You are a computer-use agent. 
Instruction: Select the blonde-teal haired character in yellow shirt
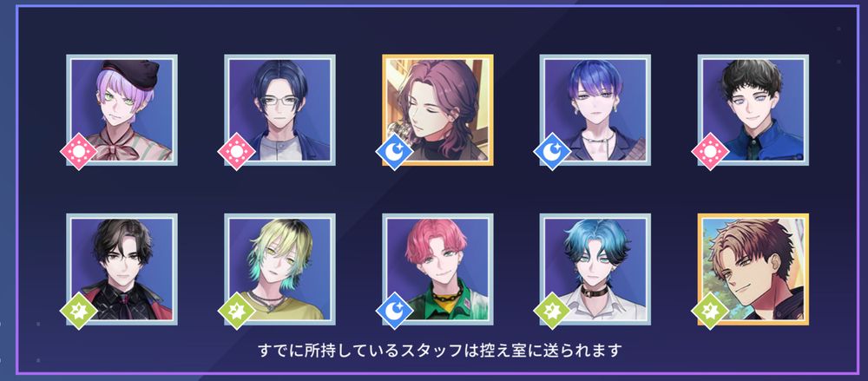tap(279, 269)
